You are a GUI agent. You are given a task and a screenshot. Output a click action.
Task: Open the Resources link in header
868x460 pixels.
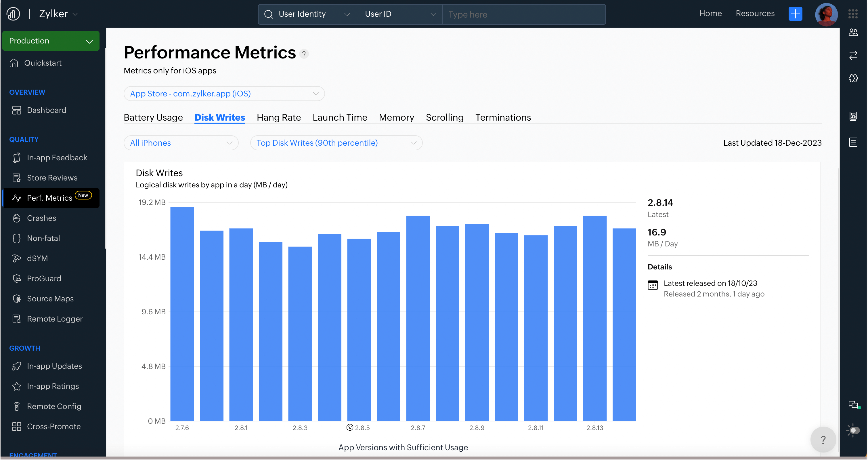pyautogui.click(x=755, y=14)
